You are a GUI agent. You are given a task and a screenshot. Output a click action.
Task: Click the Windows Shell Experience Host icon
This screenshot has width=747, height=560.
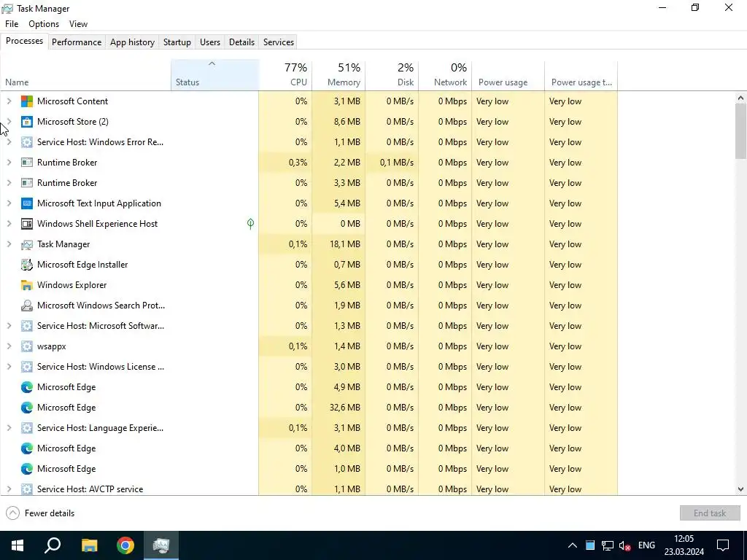point(27,224)
